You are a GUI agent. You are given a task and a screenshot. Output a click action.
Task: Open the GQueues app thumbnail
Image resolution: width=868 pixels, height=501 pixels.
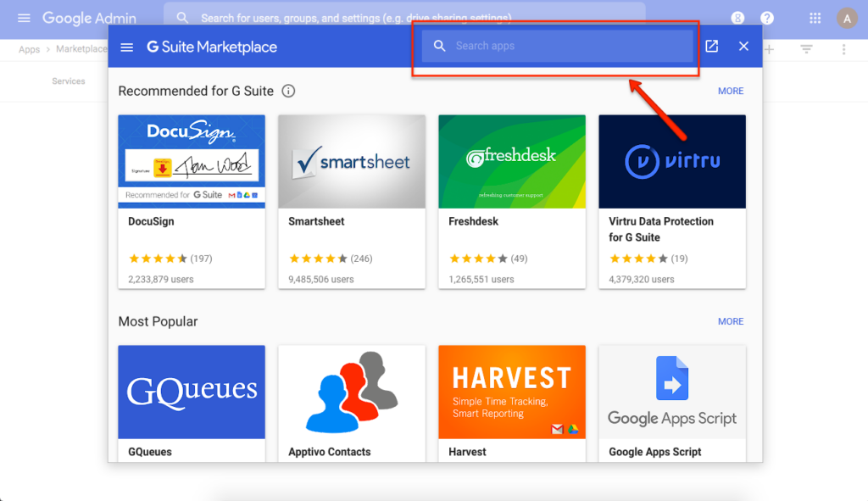pos(192,392)
